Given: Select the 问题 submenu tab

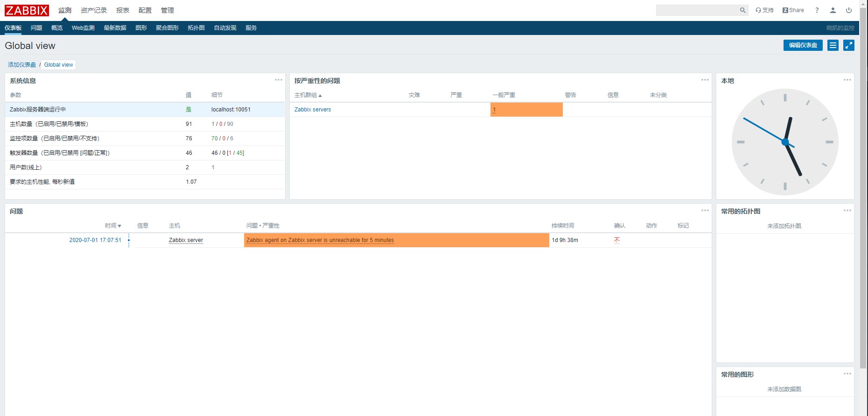Looking at the screenshot, I should pos(36,28).
